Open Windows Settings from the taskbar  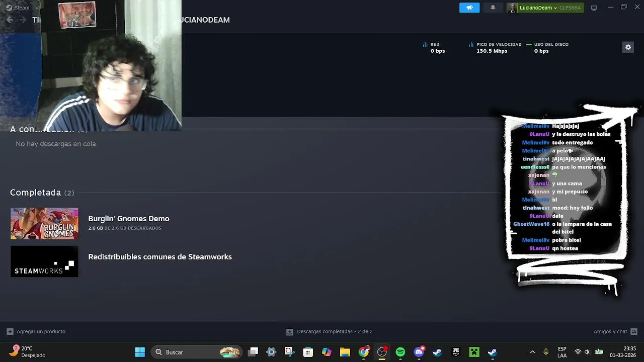pos(271,352)
